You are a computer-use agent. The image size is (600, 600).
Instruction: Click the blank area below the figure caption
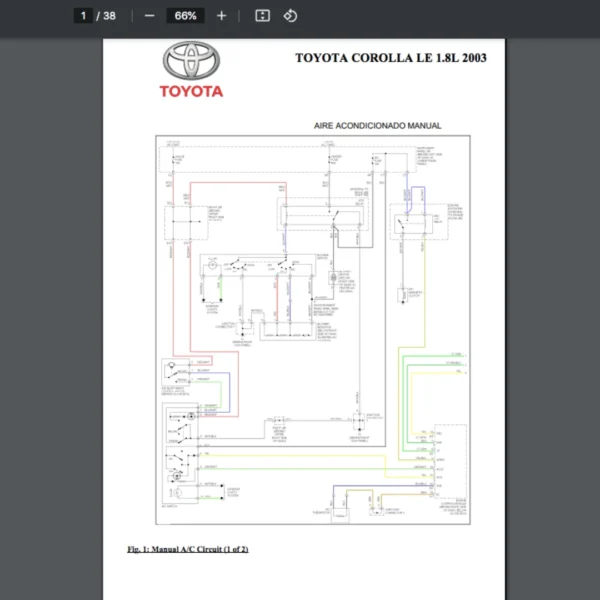coord(300,578)
